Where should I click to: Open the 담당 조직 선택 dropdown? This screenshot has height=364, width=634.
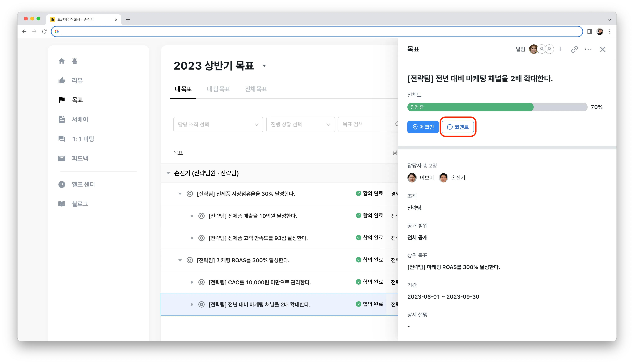pyautogui.click(x=218, y=124)
